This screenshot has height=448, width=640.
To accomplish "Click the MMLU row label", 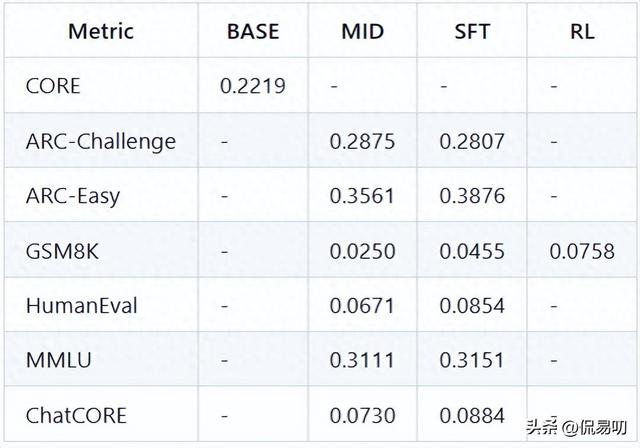I will (59, 360).
